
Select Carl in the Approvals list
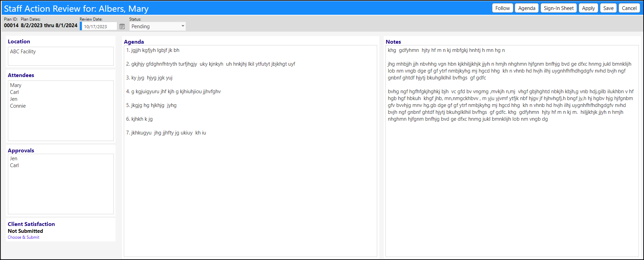[14, 165]
